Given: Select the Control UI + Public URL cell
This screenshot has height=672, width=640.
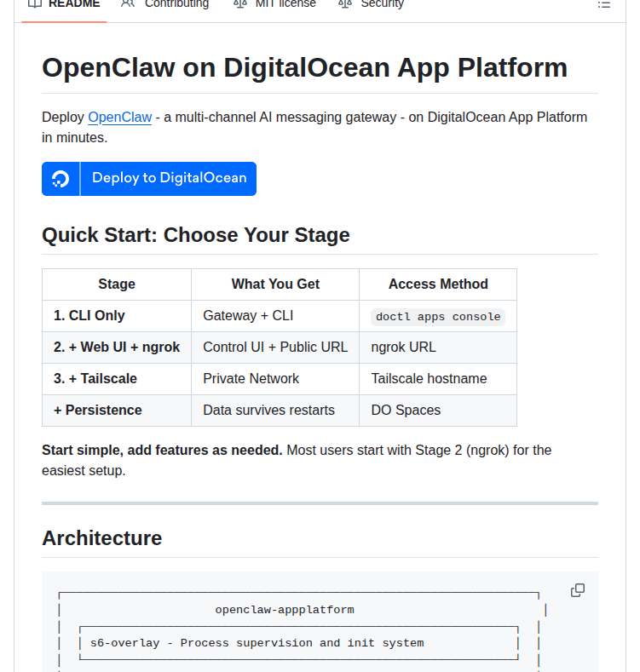Looking at the screenshot, I should (275, 347).
